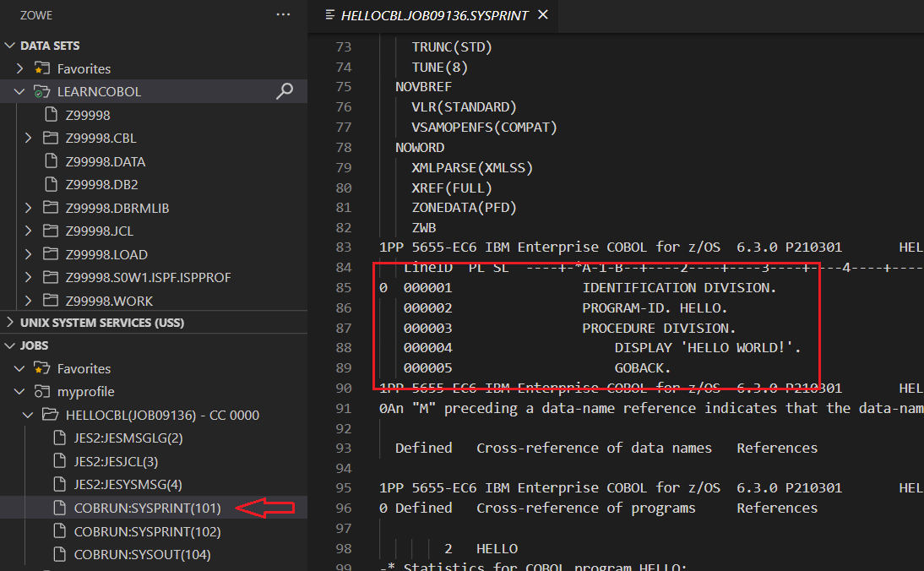Open the ZOWE panel more actions ellipsis
This screenshot has width=924, height=571.
tap(283, 15)
